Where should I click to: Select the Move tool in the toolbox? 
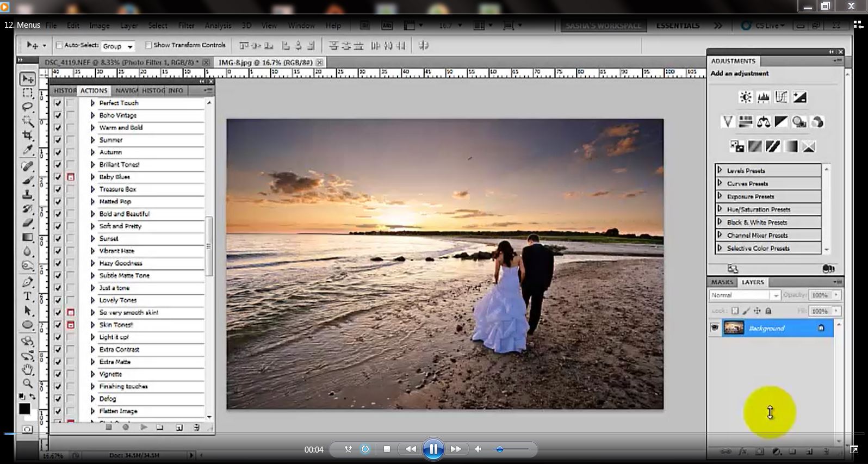coord(27,79)
